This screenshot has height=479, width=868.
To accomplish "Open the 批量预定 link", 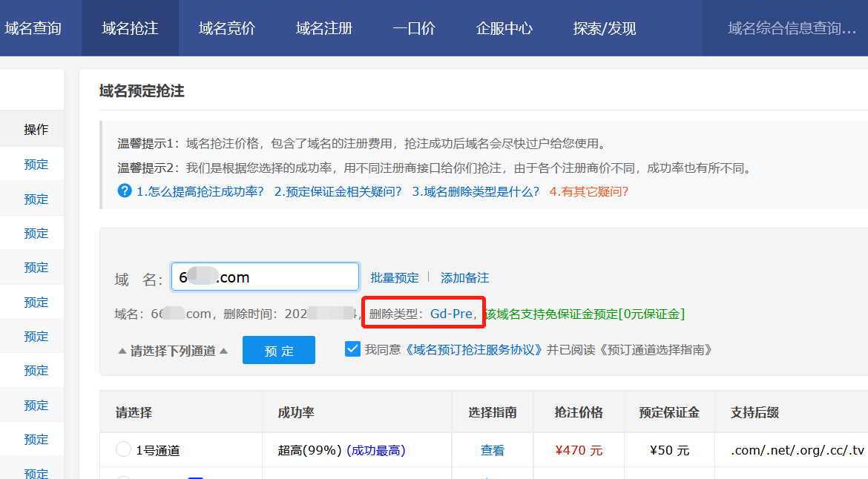I will point(395,277).
